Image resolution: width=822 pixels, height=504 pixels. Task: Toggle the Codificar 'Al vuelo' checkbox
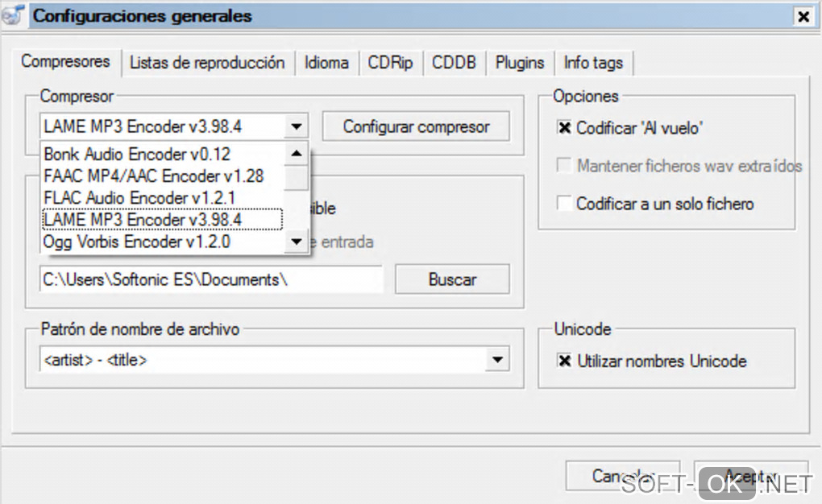(x=565, y=128)
